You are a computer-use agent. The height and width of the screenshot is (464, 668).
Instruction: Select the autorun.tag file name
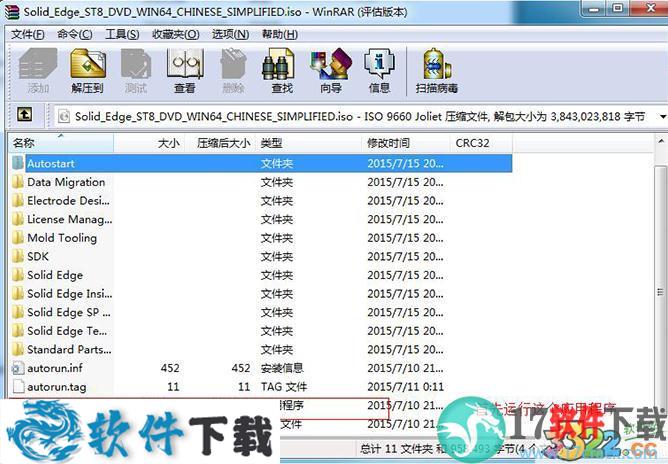coord(57,386)
